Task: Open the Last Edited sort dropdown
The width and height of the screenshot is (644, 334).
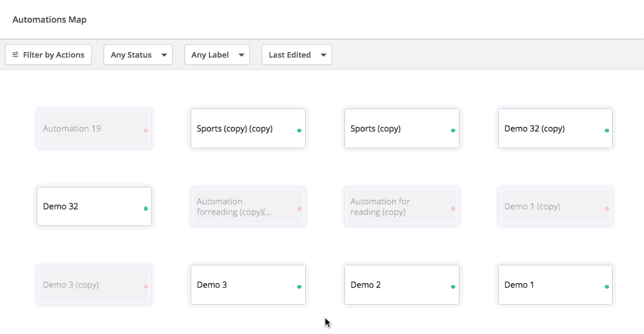Action: pyautogui.click(x=297, y=55)
